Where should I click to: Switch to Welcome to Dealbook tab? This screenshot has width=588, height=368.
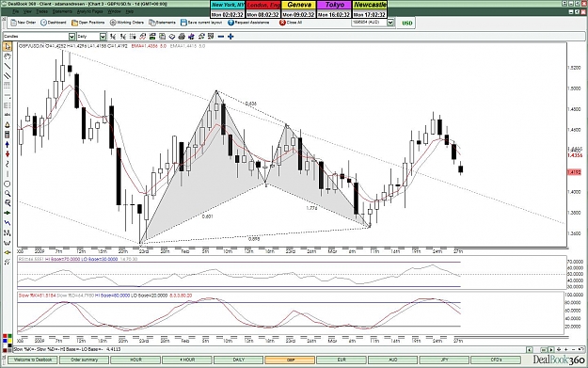click(x=33, y=360)
